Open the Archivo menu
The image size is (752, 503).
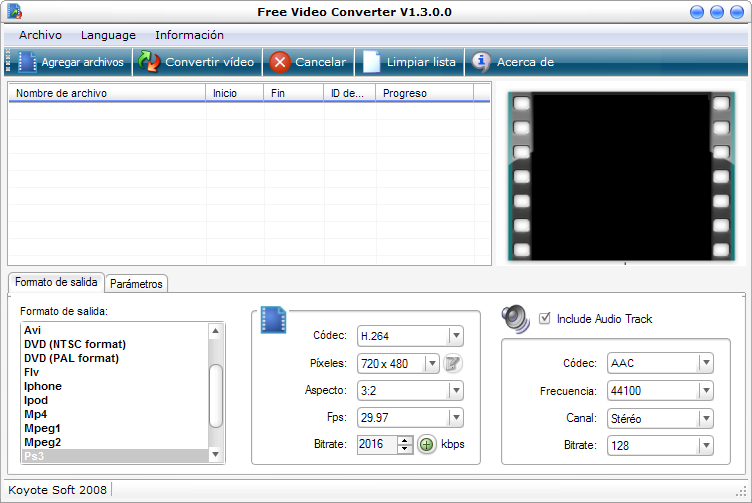(40, 35)
